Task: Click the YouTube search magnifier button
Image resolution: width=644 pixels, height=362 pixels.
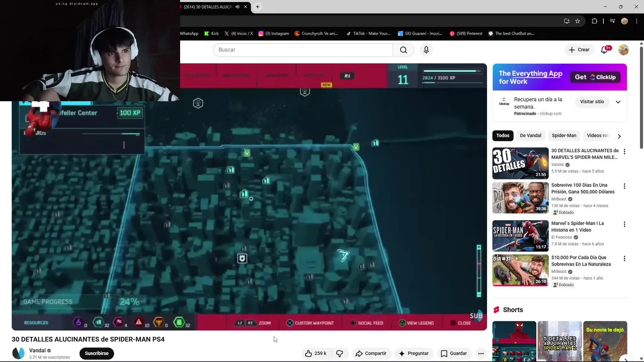Action: [404, 50]
